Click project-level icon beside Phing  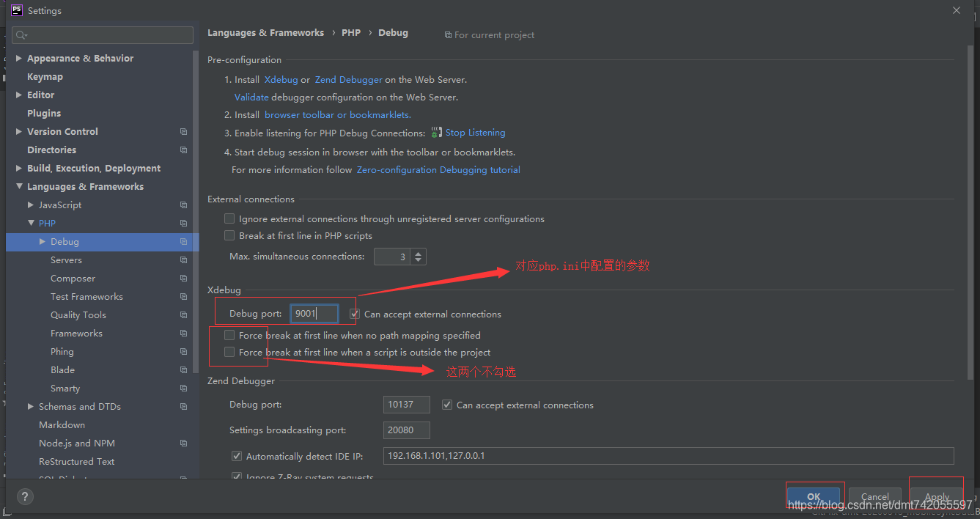click(x=183, y=352)
